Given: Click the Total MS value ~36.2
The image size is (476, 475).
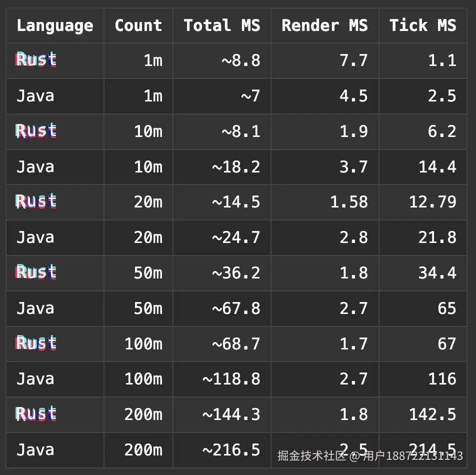Looking at the screenshot, I should pos(236,273).
